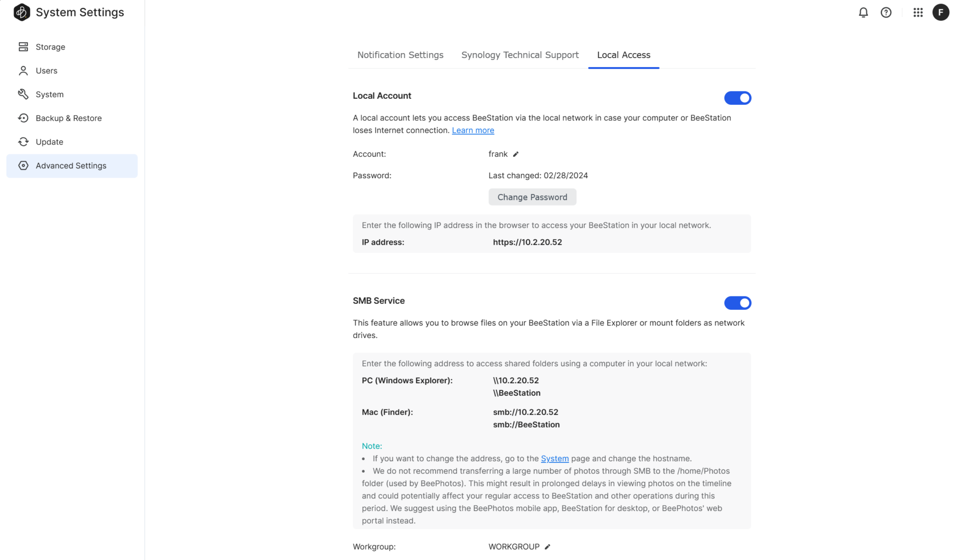This screenshot has width=954, height=560.
Task: Click the Last changed: 02/28/2024 text
Action: click(x=538, y=176)
